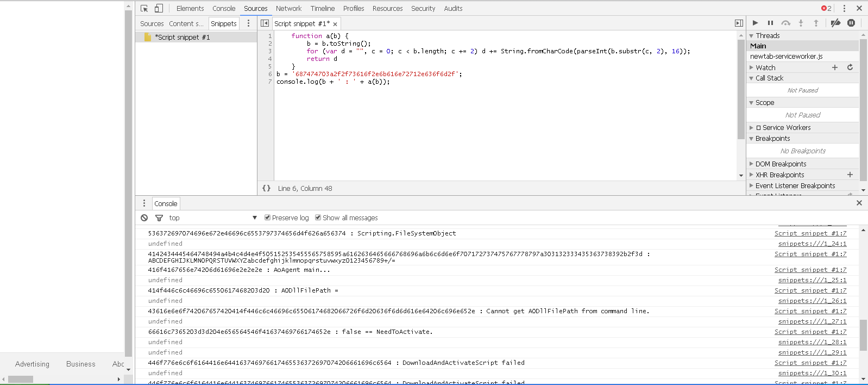
Task: Pretty print the code with braces icon
Action: click(266, 188)
